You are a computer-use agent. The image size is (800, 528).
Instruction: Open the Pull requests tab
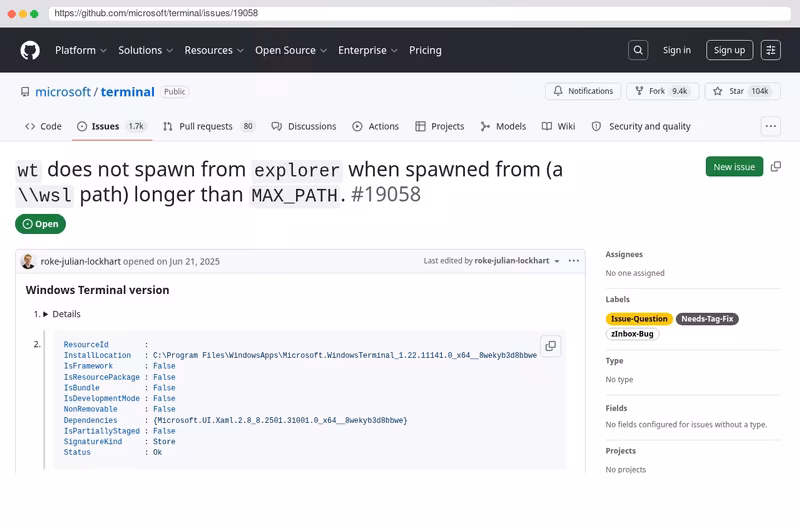209,127
